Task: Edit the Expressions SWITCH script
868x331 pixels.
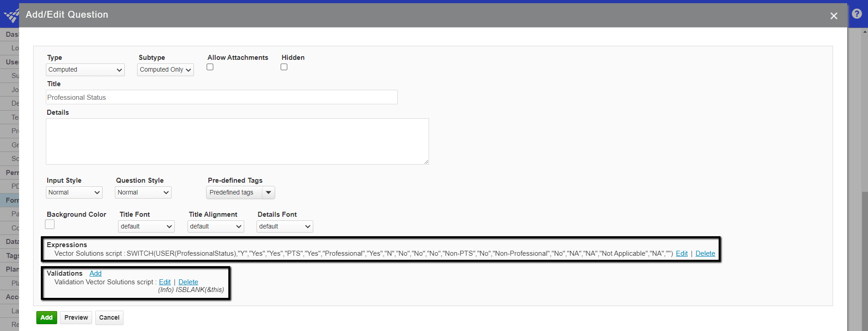Action: pos(681,253)
